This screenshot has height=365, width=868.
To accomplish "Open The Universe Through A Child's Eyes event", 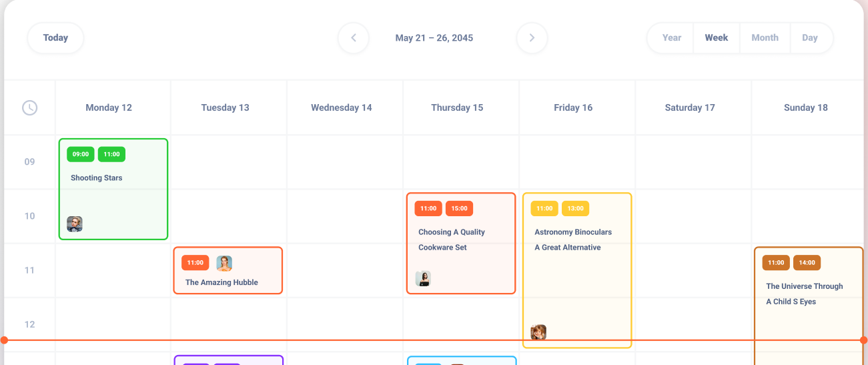I will pos(804,294).
